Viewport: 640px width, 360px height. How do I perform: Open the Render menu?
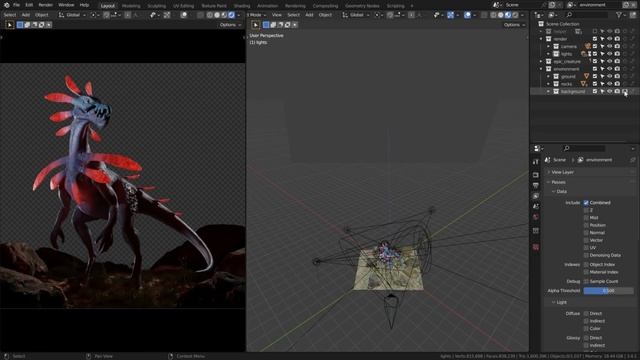point(45,5)
